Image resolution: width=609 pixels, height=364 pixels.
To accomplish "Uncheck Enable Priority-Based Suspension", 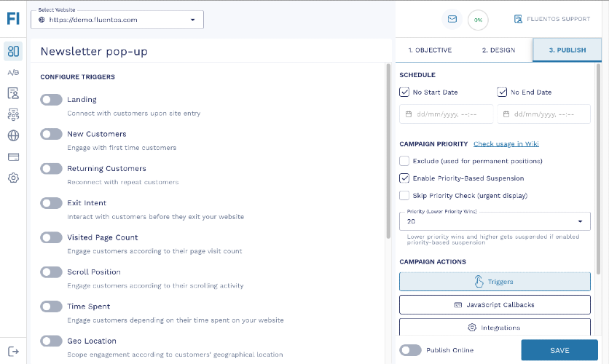I will [x=404, y=178].
